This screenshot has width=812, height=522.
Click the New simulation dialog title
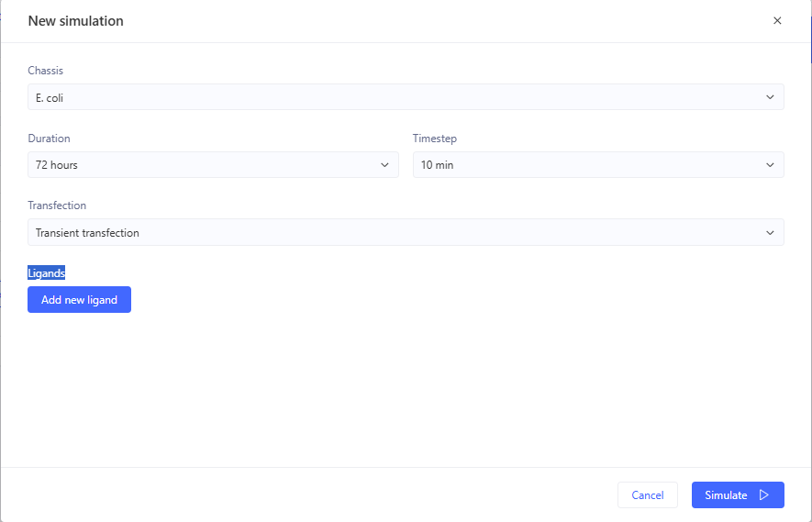(75, 21)
